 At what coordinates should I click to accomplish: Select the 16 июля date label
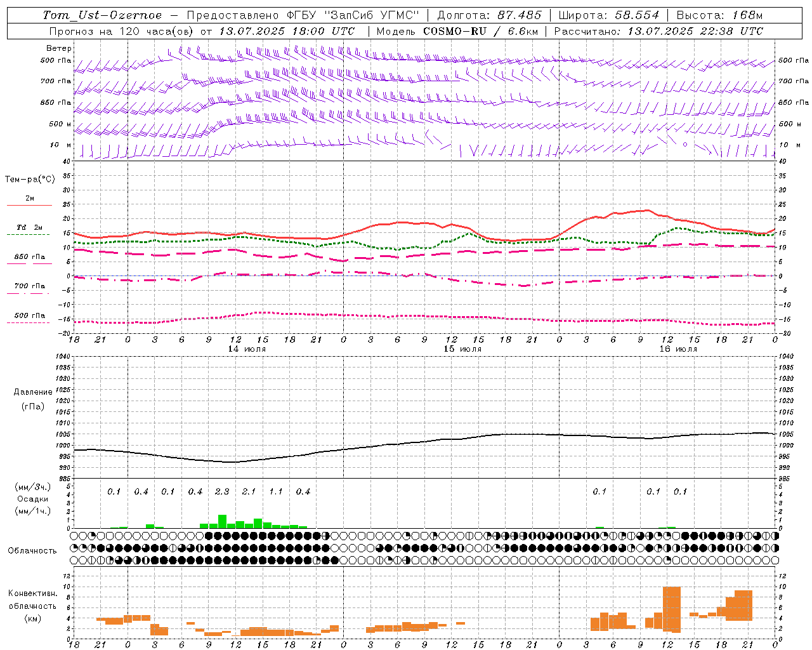pos(678,349)
